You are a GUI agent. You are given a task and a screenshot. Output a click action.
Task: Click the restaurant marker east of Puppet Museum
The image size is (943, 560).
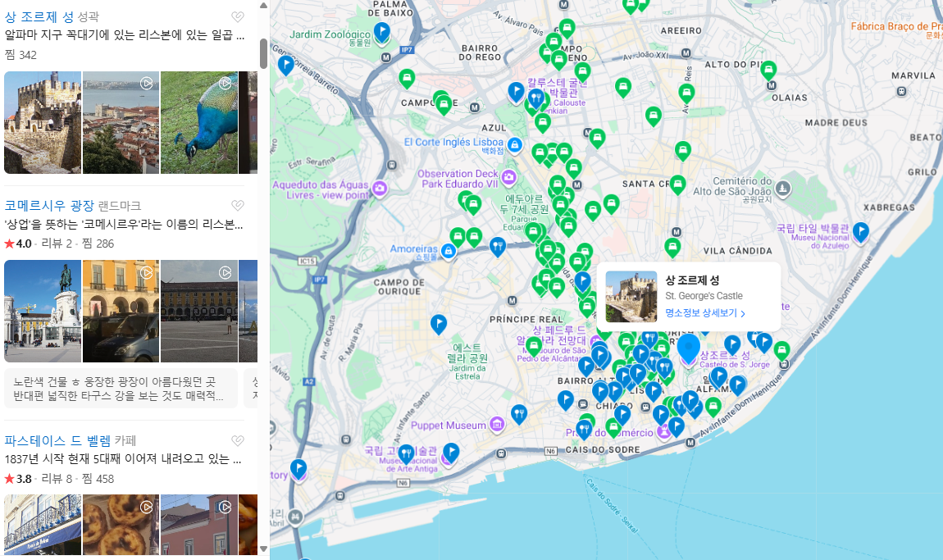click(519, 414)
